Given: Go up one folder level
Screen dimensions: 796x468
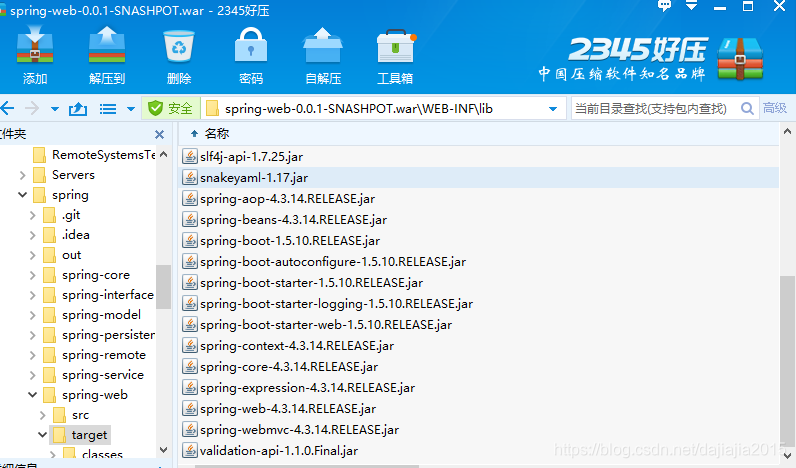Looking at the screenshot, I should click(78, 109).
